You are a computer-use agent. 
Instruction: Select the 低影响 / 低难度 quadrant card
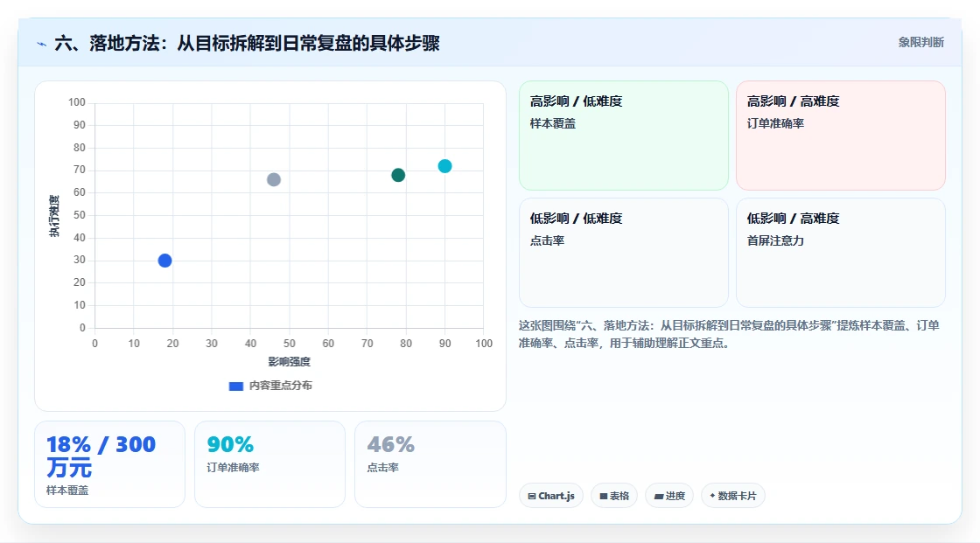click(x=624, y=253)
